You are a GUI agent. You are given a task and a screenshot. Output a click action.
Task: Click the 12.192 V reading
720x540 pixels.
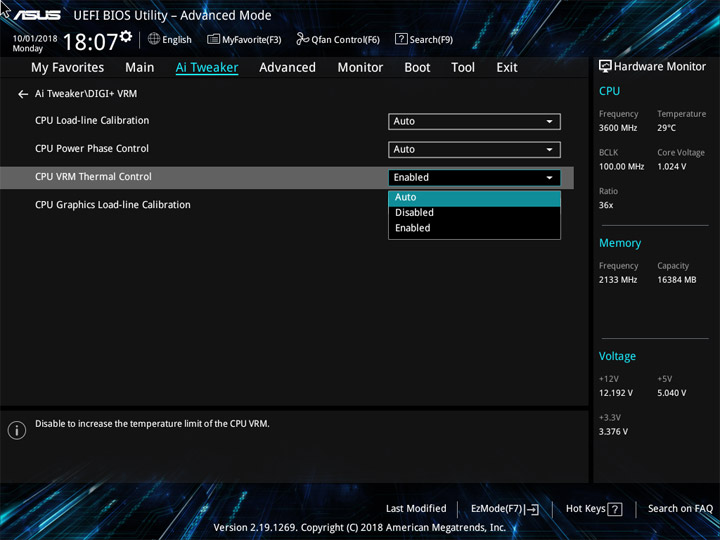tap(616, 393)
